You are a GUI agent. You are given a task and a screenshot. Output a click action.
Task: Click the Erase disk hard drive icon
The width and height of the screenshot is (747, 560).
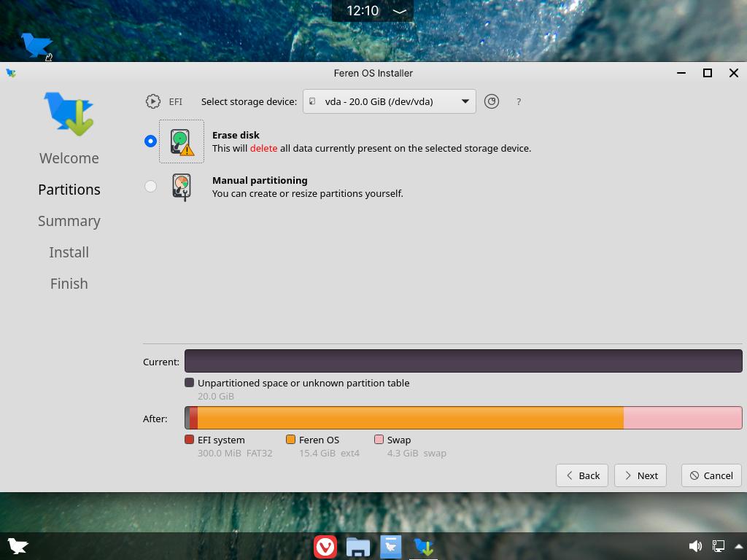(182, 141)
